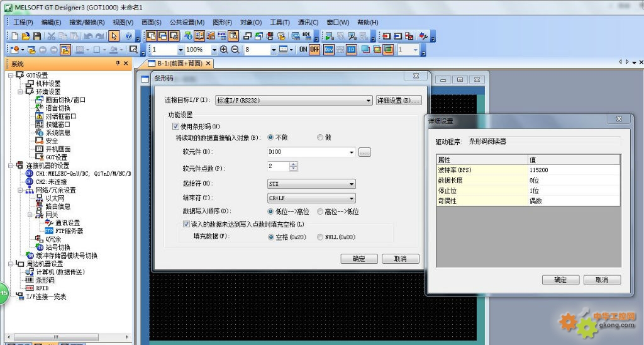Open the 100% zoom level dropdown
Image resolution: width=644 pixels, height=345 pixels.
tap(214, 50)
